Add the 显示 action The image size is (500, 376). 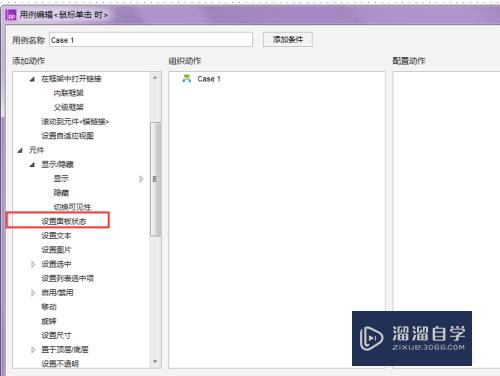61,179
